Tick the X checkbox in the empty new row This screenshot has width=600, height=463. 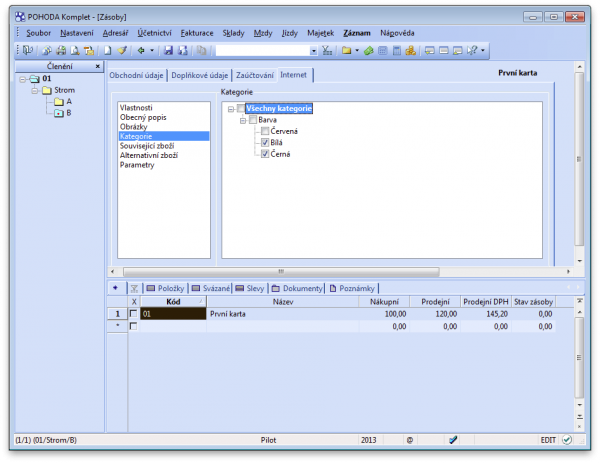(x=133, y=326)
